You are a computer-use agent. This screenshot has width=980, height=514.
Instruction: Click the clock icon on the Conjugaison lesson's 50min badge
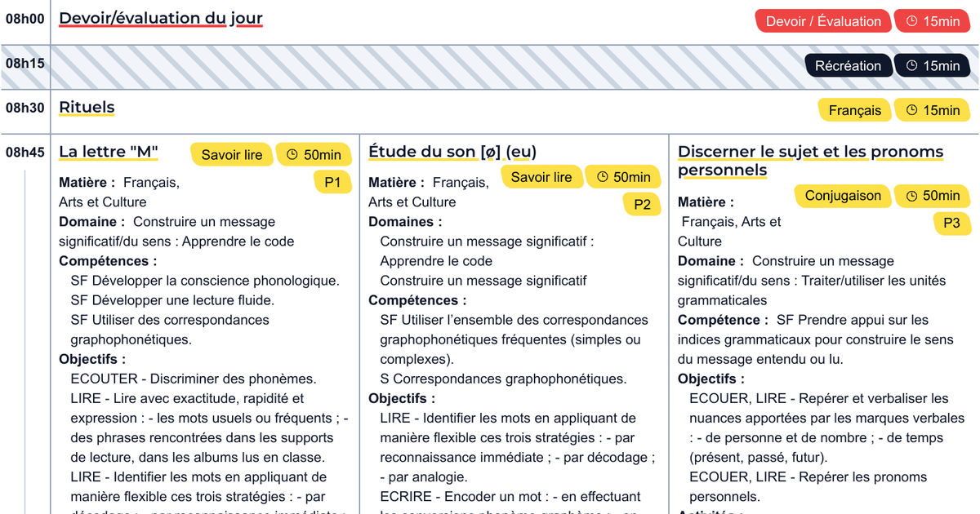pos(913,196)
